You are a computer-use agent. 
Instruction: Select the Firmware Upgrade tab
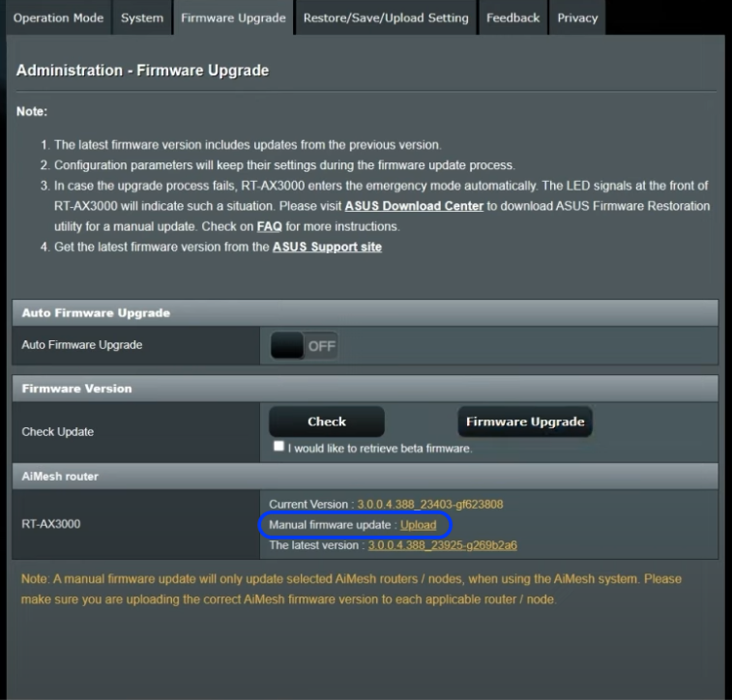coord(233,17)
